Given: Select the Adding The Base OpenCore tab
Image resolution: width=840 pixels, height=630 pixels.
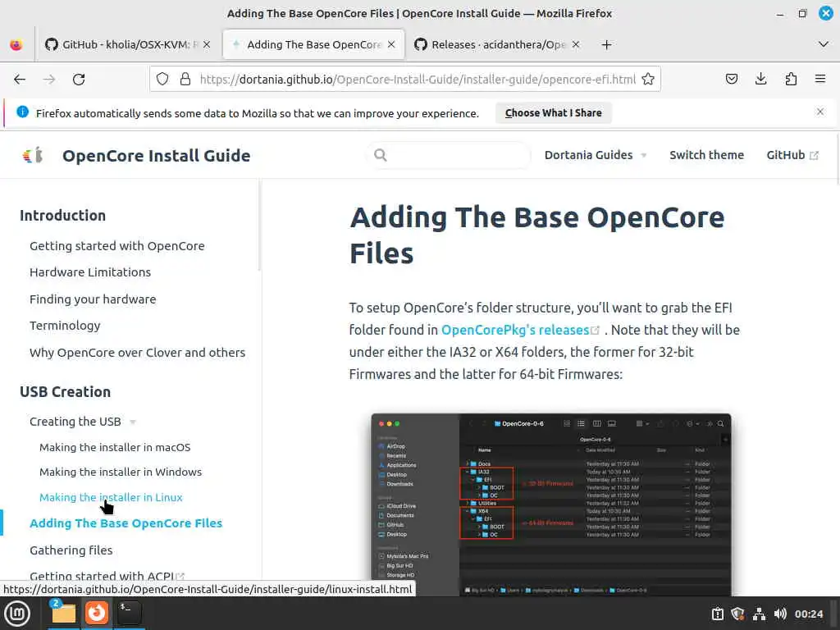Looking at the screenshot, I should pyautogui.click(x=314, y=44).
